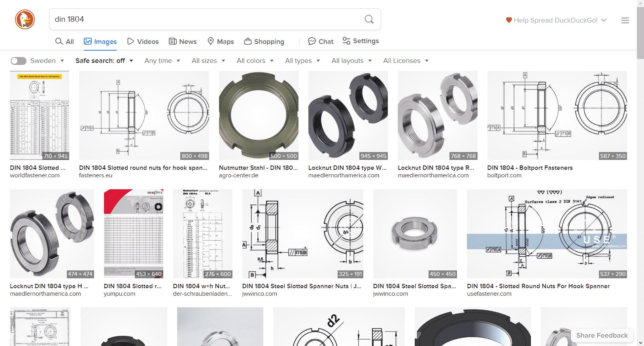Viewport: 644px width, 346px height.
Task: Expand the All colors filter
Action: pos(255,61)
